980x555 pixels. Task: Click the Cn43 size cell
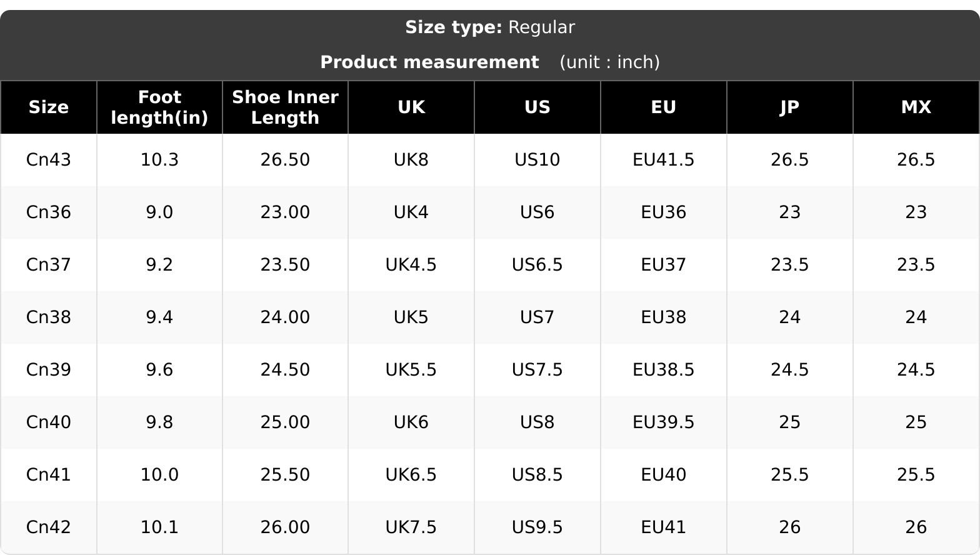coord(49,159)
